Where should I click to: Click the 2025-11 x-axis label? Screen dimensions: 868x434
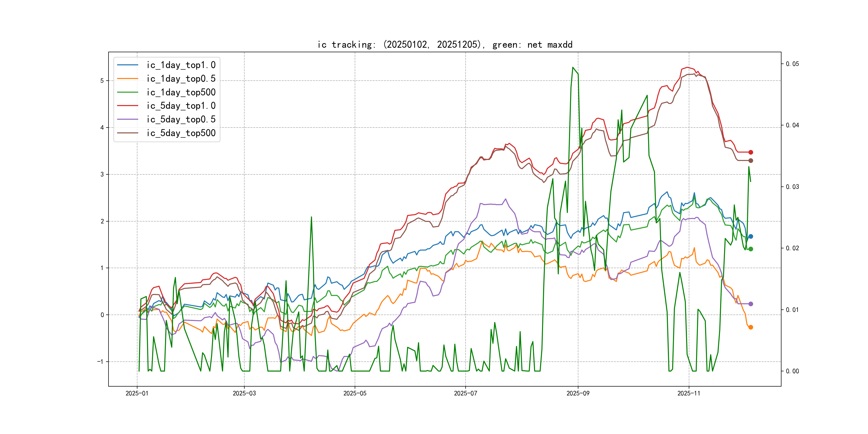pyautogui.click(x=689, y=393)
